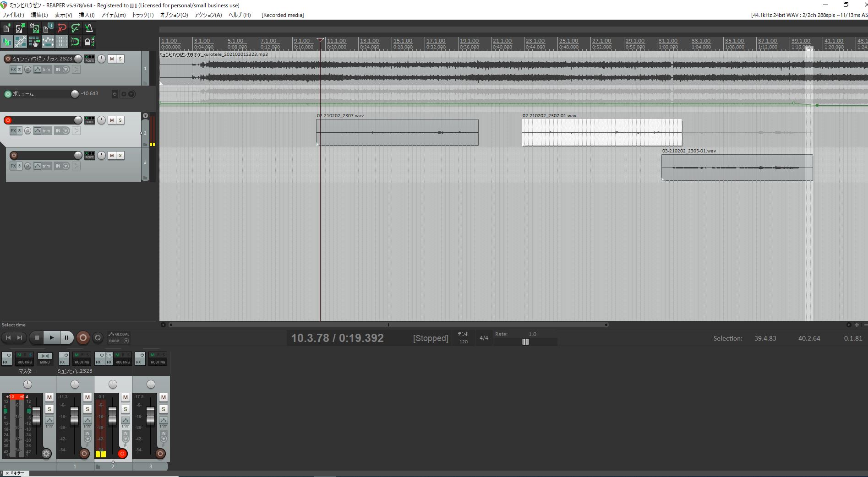Click the master volume fader in mixer
The width and height of the screenshot is (868, 477).
(37, 415)
